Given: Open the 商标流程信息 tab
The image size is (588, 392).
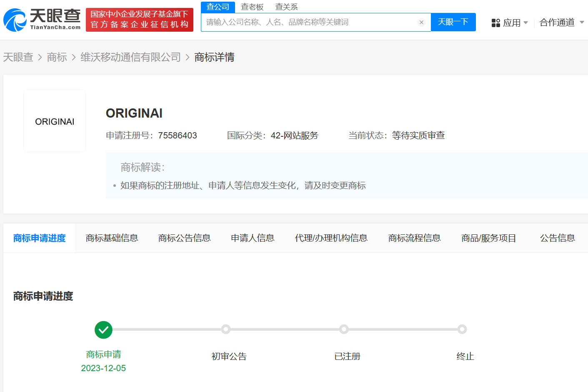Looking at the screenshot, I should point(415,238).
